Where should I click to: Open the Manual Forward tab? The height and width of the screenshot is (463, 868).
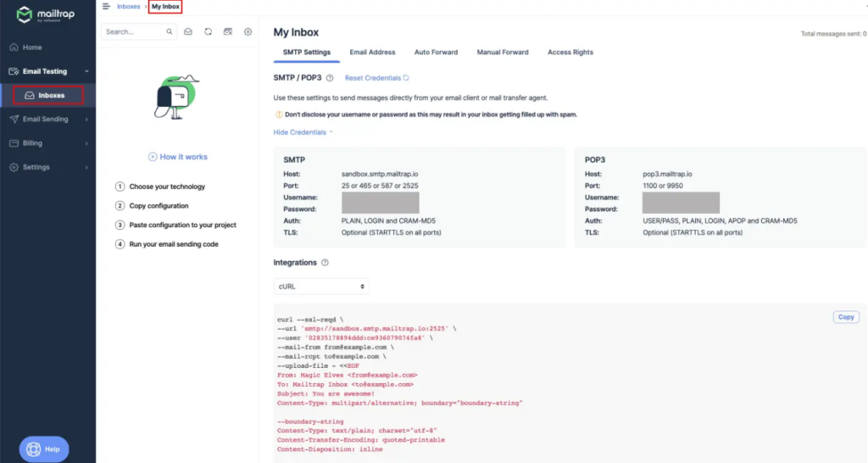(x=503, y=52)
